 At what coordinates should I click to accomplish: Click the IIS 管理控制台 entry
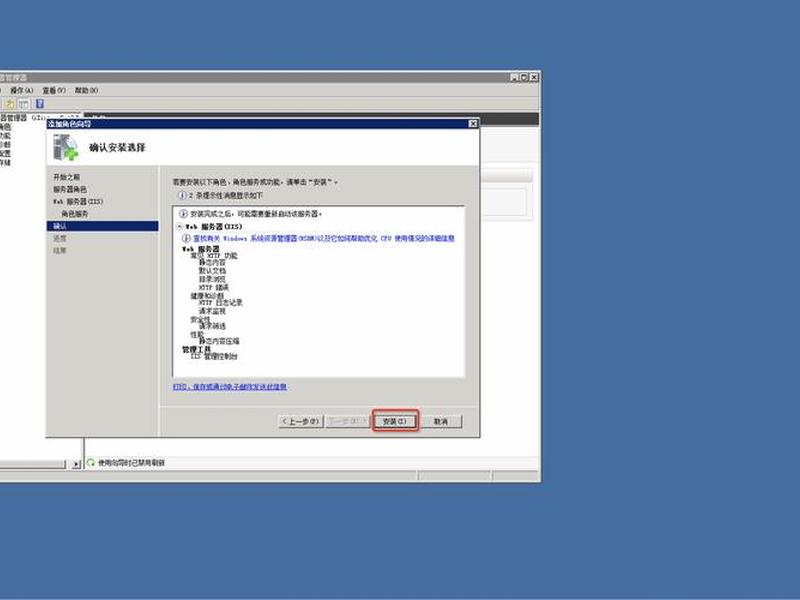point(214,356)
